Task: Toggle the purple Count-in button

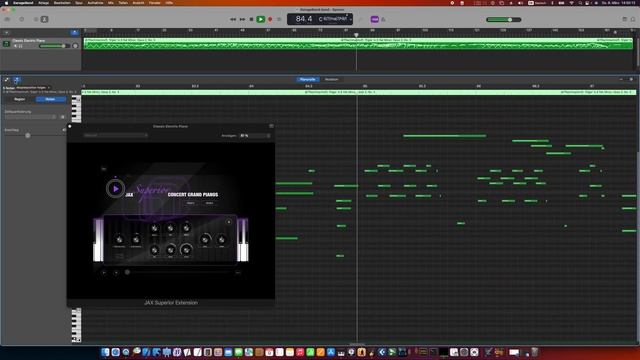Action: coord(374,19)
